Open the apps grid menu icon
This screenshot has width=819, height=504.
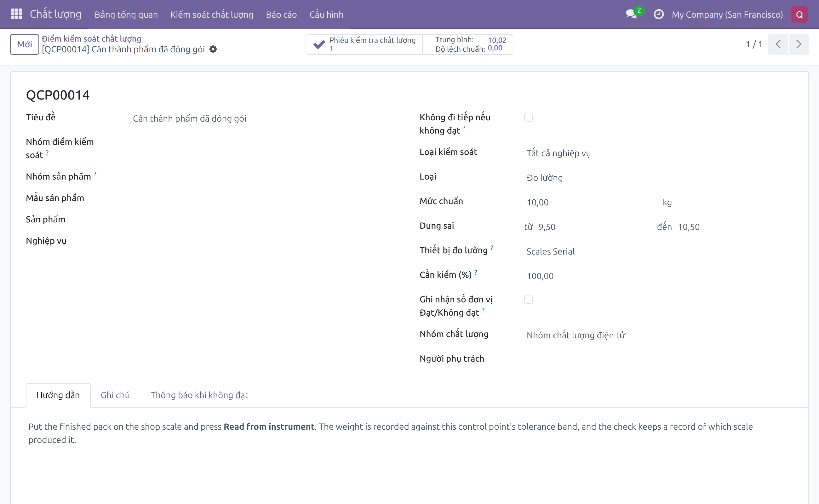tap(16, 14)
